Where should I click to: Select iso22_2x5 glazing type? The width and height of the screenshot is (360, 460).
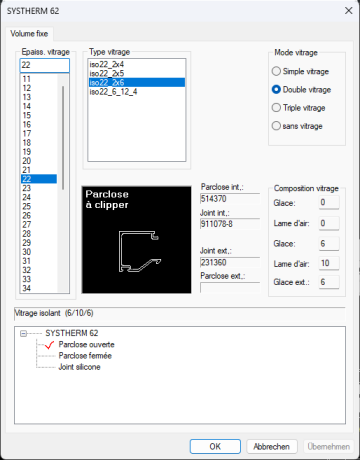[137, 73]
